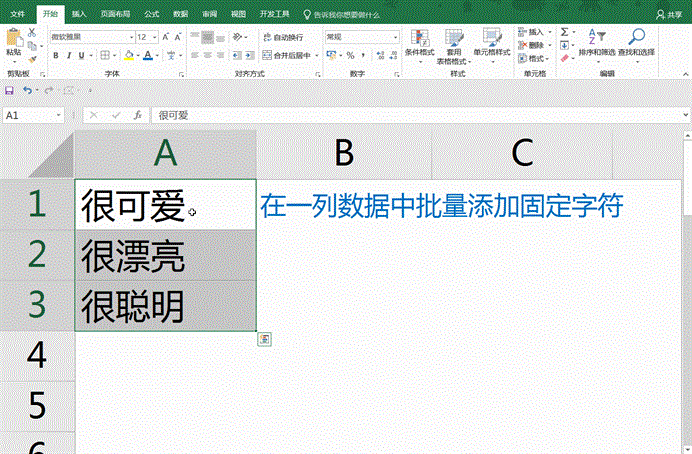The width and height of the screenshot is (692, 454).
Task: Click Merge and Center (合并后居中) button
Action: (289, 55)
